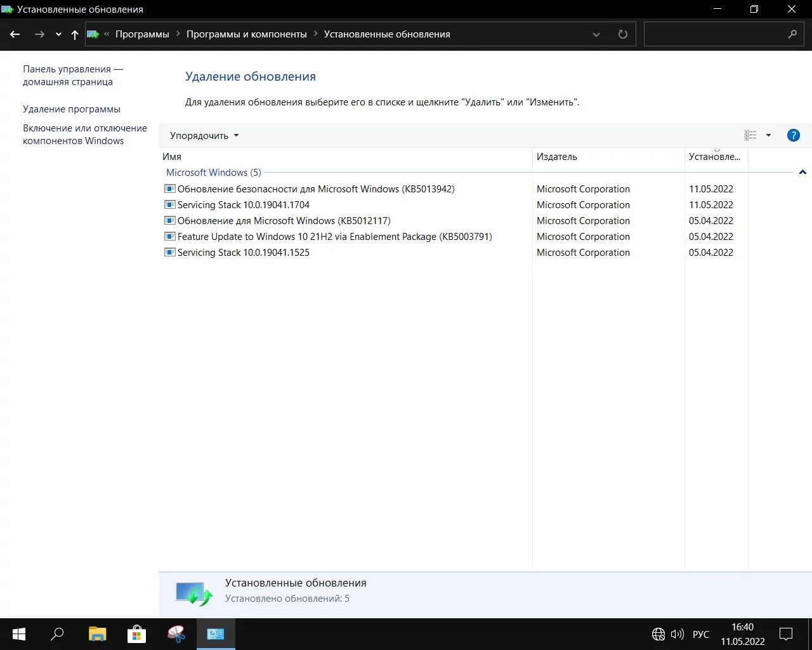Open the volume control in tray
The width and height of the screenshot is (812, 650).
pos(678,634)
